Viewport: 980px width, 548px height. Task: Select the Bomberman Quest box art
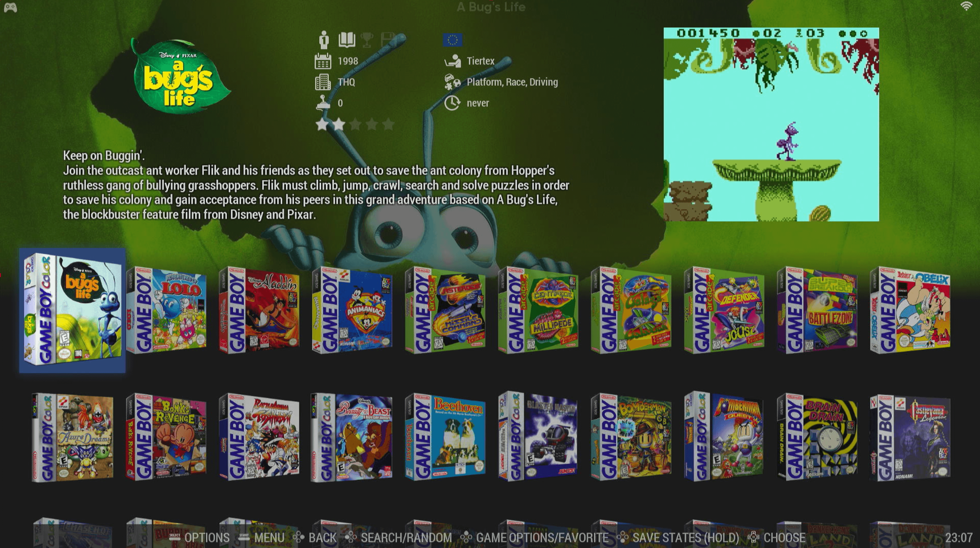click(724, 436)
